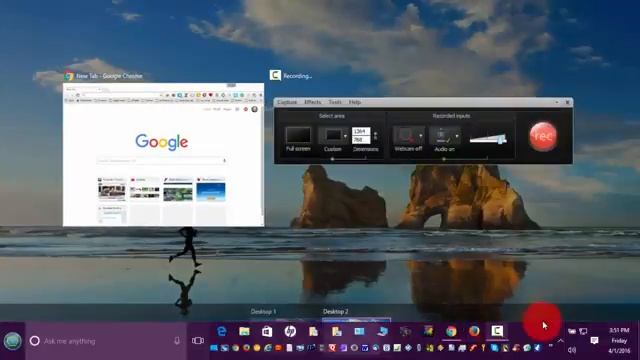Click the Google search box in Chrome
This screenshot has width=640, height=360.
point(161,161)
